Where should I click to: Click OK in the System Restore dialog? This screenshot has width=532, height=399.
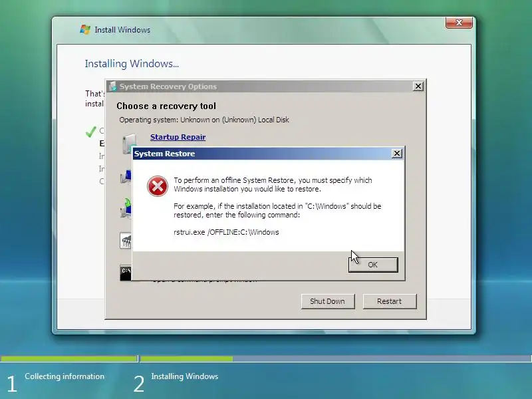[373, 265]
